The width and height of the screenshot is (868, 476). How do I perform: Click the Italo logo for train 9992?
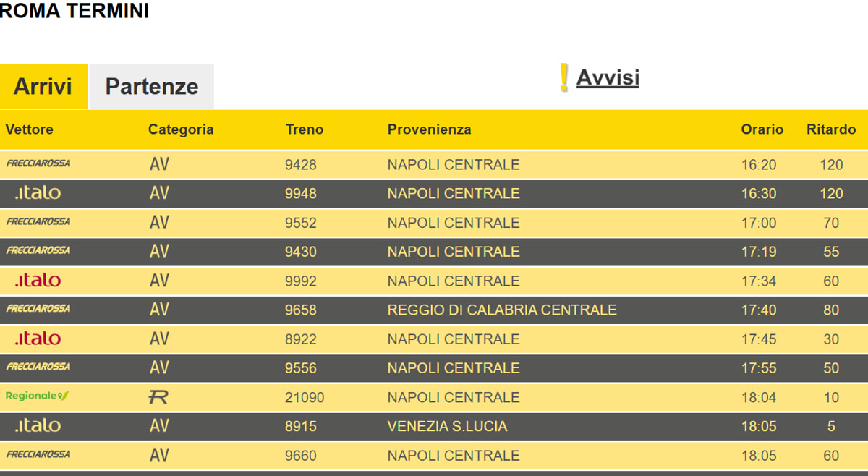coord(38,280)
